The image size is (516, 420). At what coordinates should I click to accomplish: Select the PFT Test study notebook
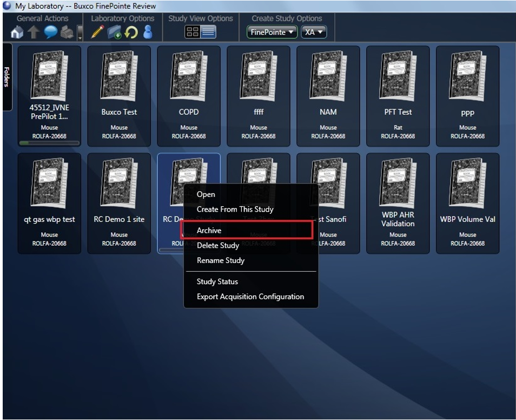point(398,96)
